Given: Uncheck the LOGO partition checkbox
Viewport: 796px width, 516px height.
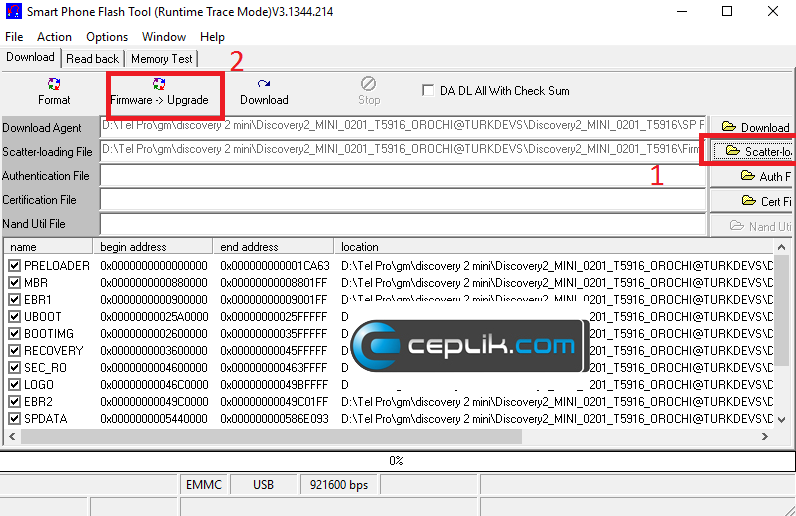Looking at the screenshot, I should point(14,384).
